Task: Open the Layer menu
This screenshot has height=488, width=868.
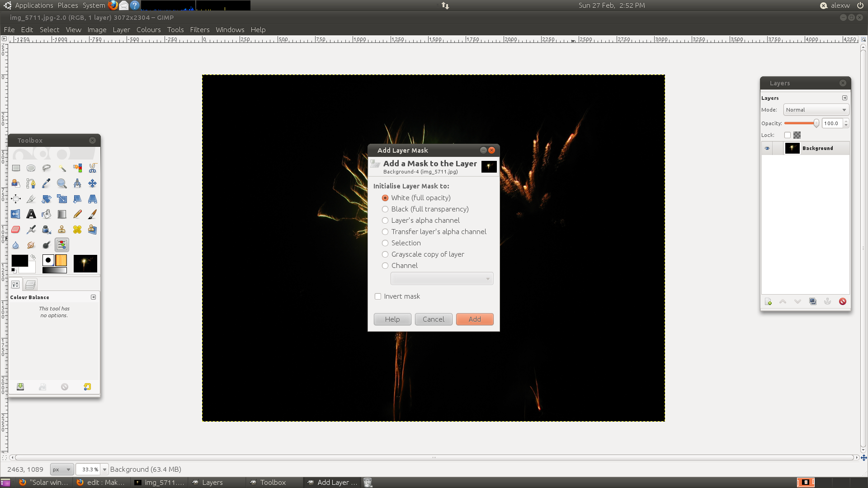Action: pyautogui.click(x=122, y=29)
